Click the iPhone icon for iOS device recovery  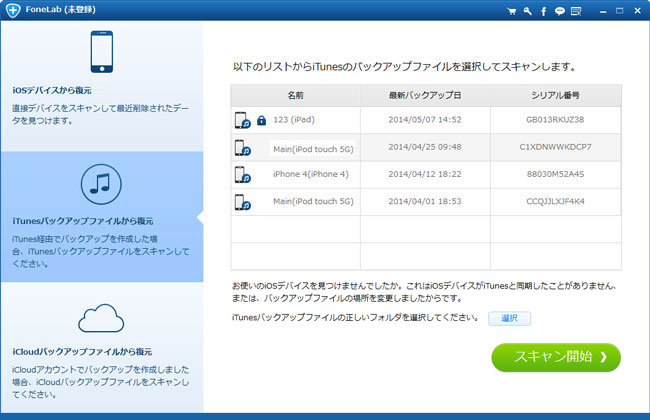101,54
